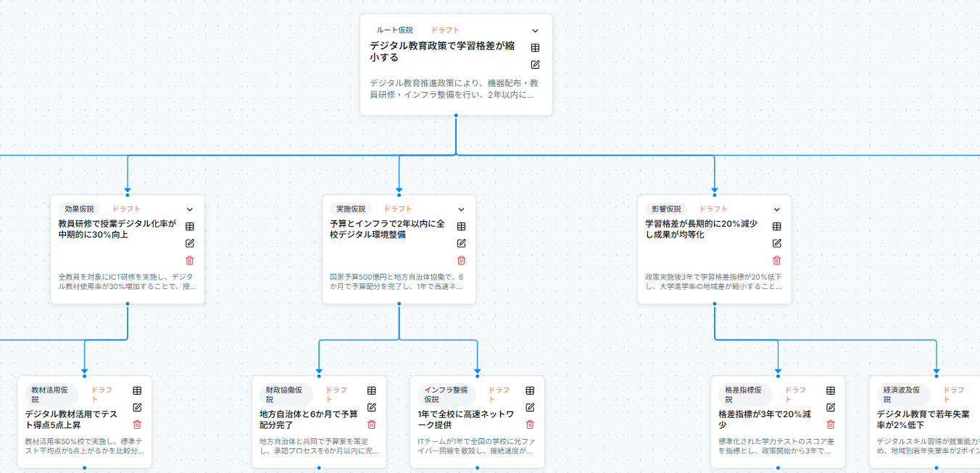This screenshot has width=980, height=473.
Task: Click the edit icon on the 教材活用仮説 node
Action: pyautogui.click(x=137, y=408)
